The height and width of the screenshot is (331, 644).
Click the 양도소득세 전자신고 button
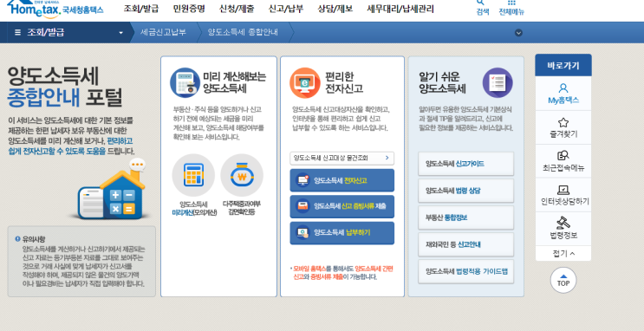[x=342, y=181]
